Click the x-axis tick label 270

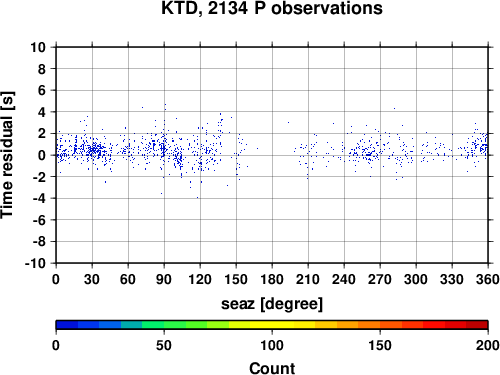coord(380,279)
